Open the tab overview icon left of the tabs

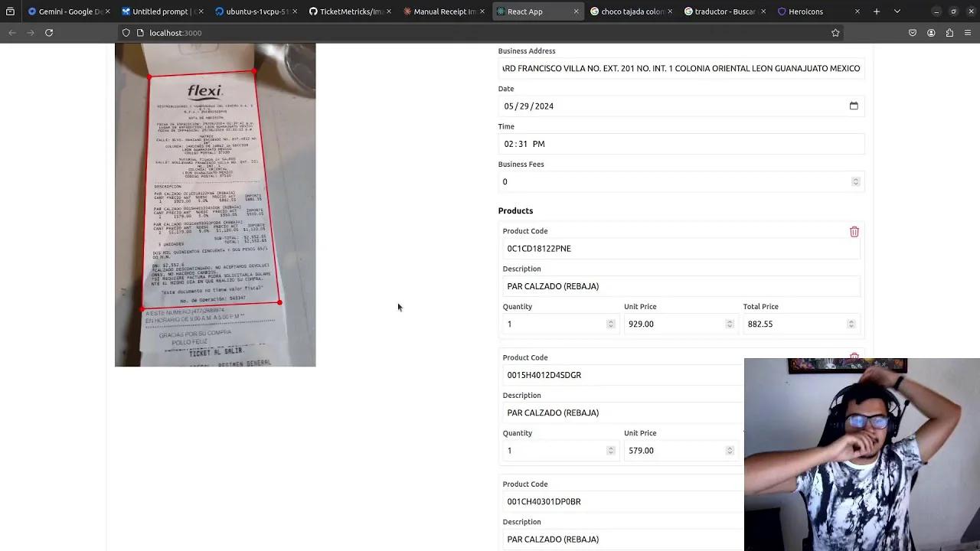coord(11,11)
